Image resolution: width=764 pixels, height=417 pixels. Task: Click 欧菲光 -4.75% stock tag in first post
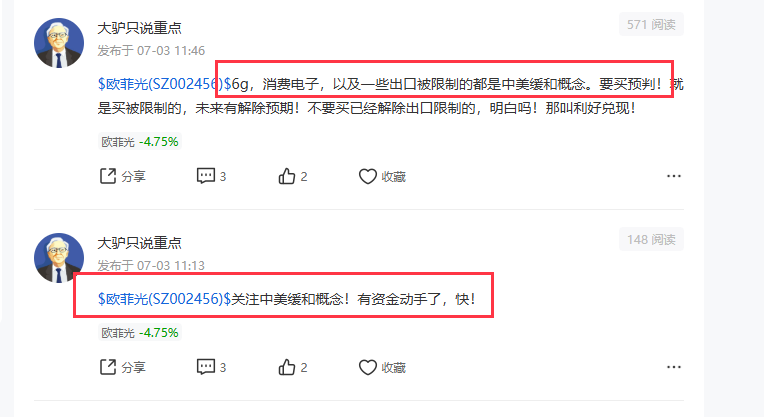(x=140, y=142)
